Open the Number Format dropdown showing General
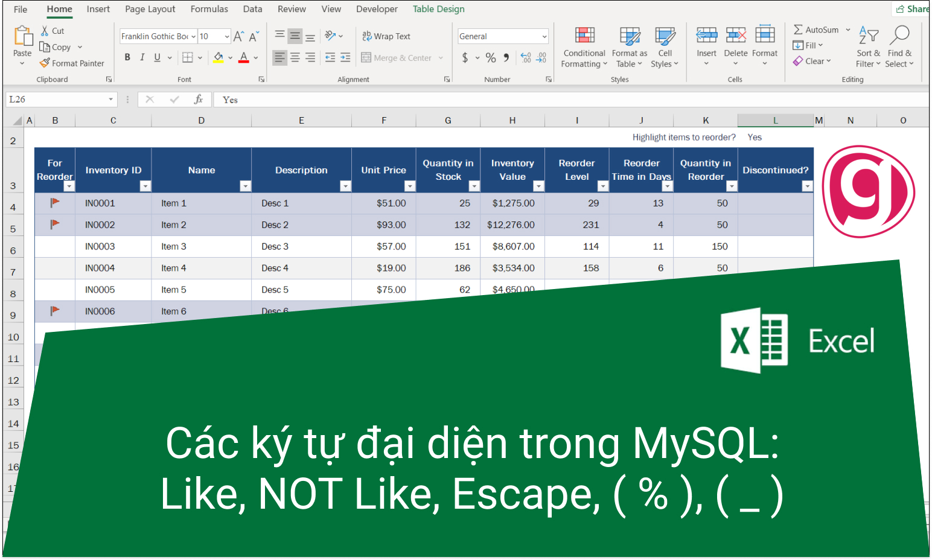Viewport: 932px width, 560px height. [x=503, y=36]
